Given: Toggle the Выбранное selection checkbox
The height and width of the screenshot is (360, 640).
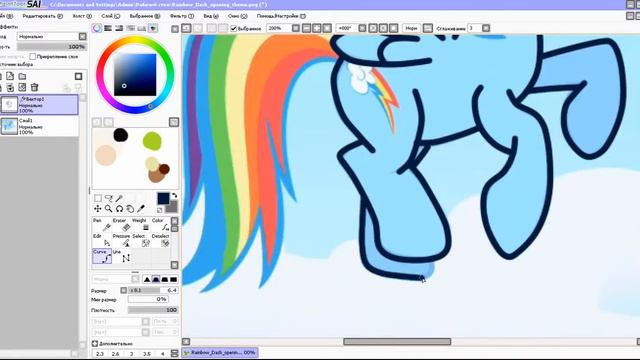Looking at the screenshot, I should (233, 28).
